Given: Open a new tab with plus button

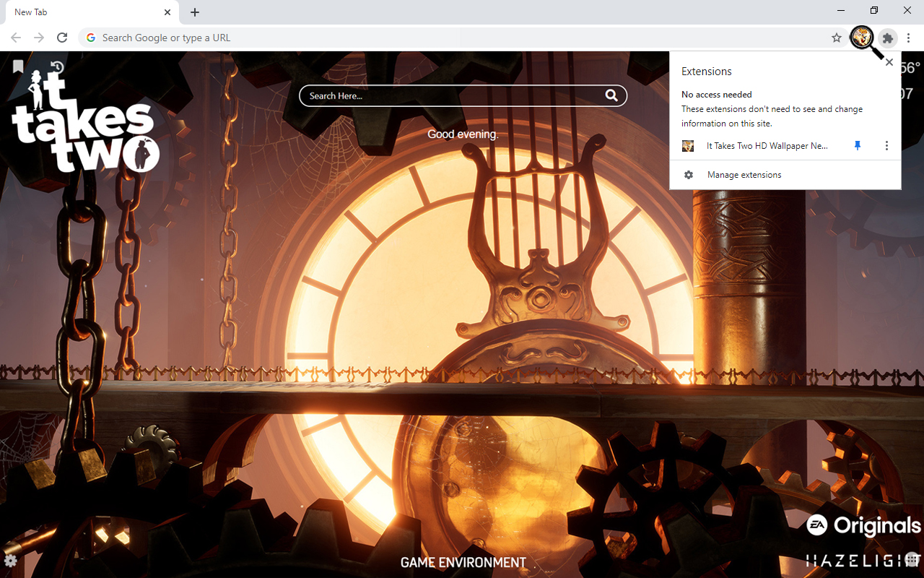Looking at the screenshot, I should point(195,12).
